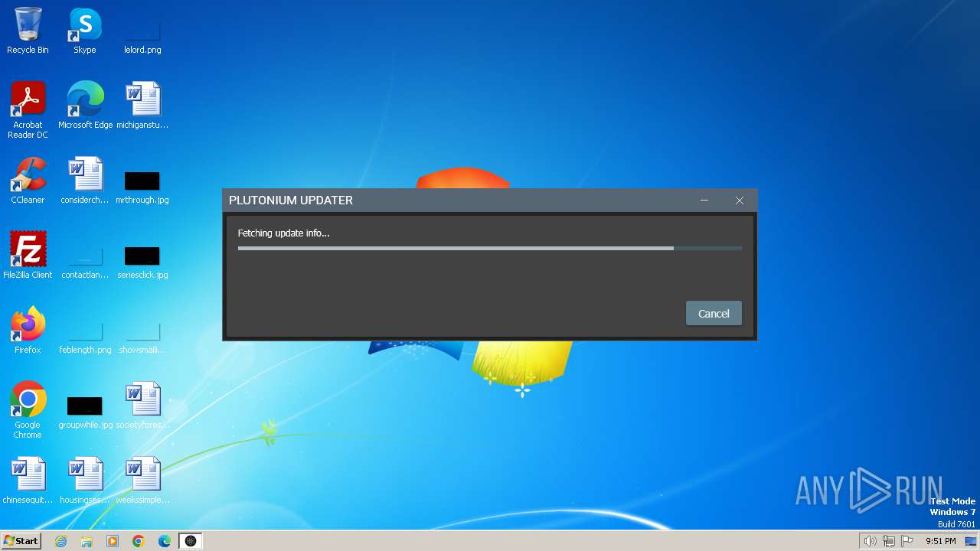Screen dimensions: 980x551
Task: Minimize the Plutonium Updater window
Action: pyautogui.click(x=704, y=201)
